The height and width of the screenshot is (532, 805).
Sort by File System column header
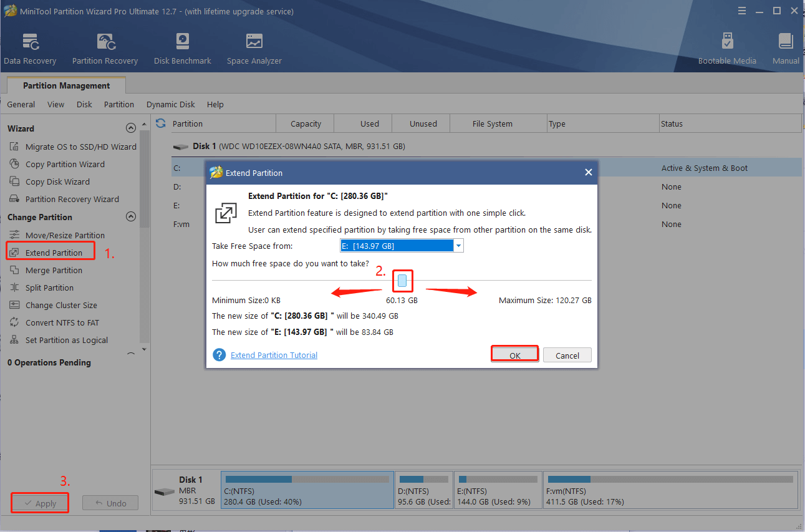(498, 123)
